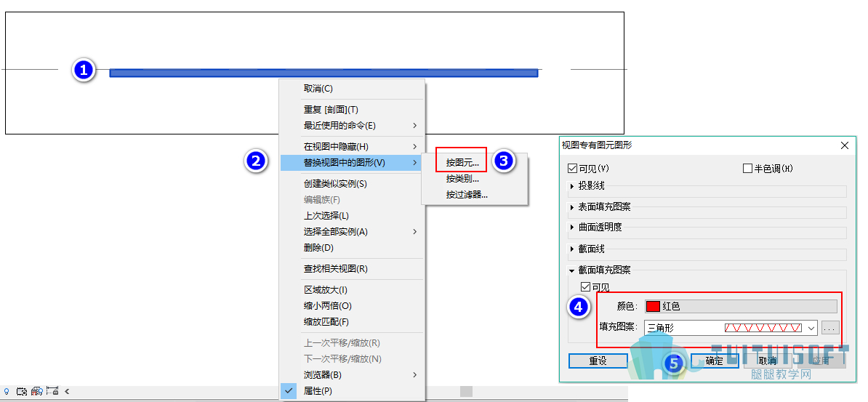
Task: Toggle the Show Analytical Model icon
Action: [37, 391]
